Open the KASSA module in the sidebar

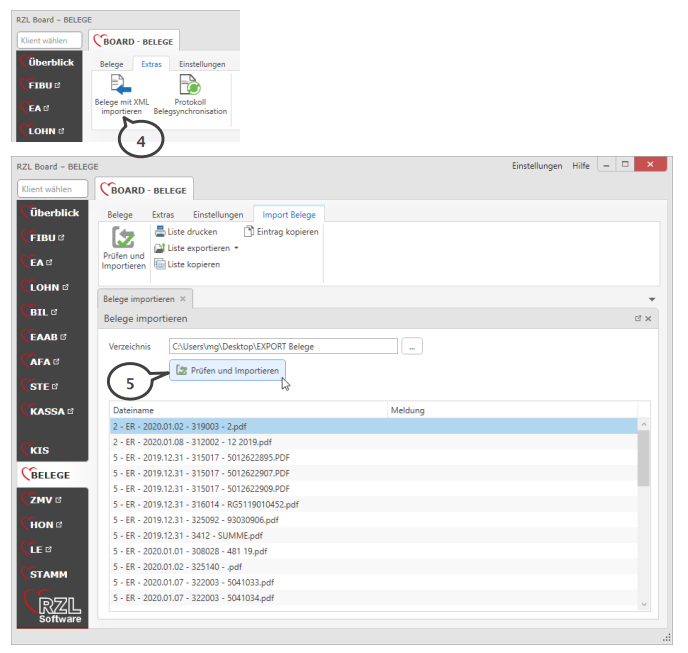52,411
